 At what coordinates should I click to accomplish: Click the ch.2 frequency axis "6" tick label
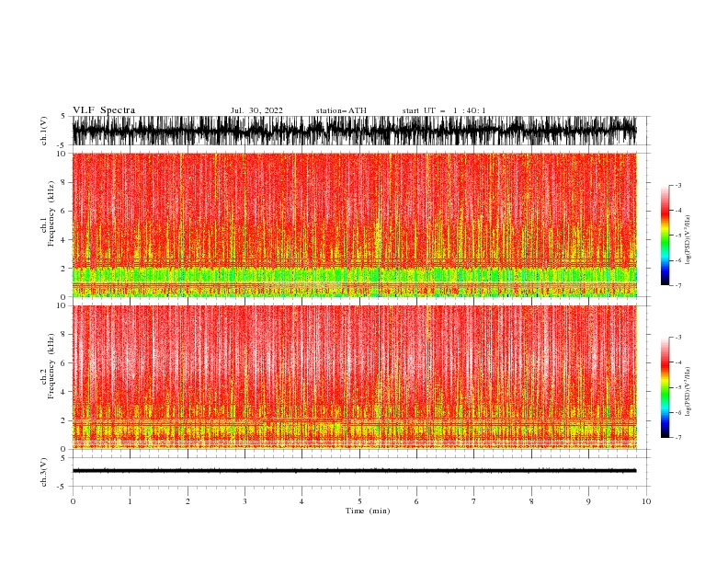(x=63, y=363)
